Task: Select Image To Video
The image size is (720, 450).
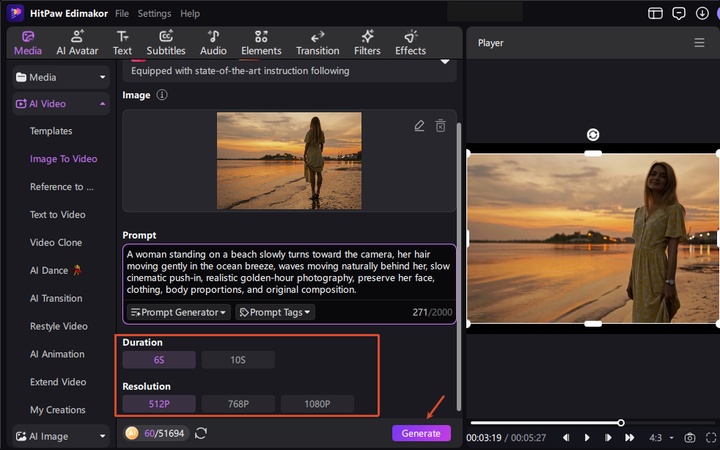Action: (63, 159)
